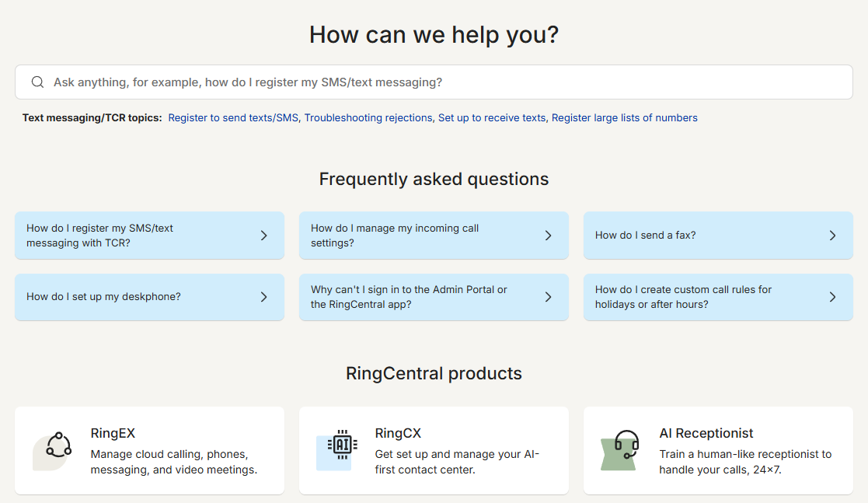Click the sign-in trouble question chevron
The image size is (868, 503).
(548, 297)
